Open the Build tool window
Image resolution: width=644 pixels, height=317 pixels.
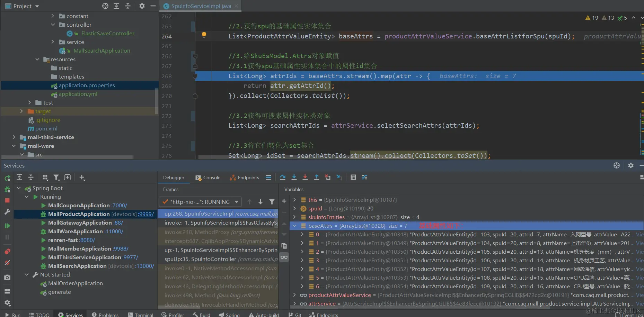(x=201, y=314)
